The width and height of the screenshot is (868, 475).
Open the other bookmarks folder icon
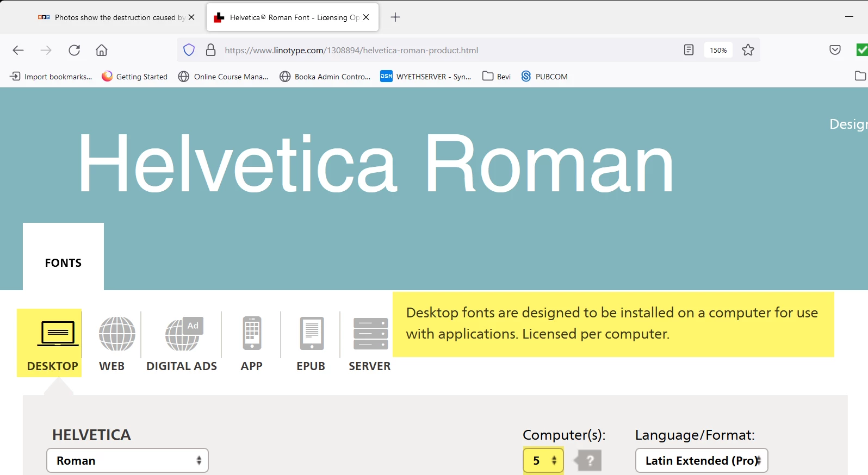click(x=860, y=77)
